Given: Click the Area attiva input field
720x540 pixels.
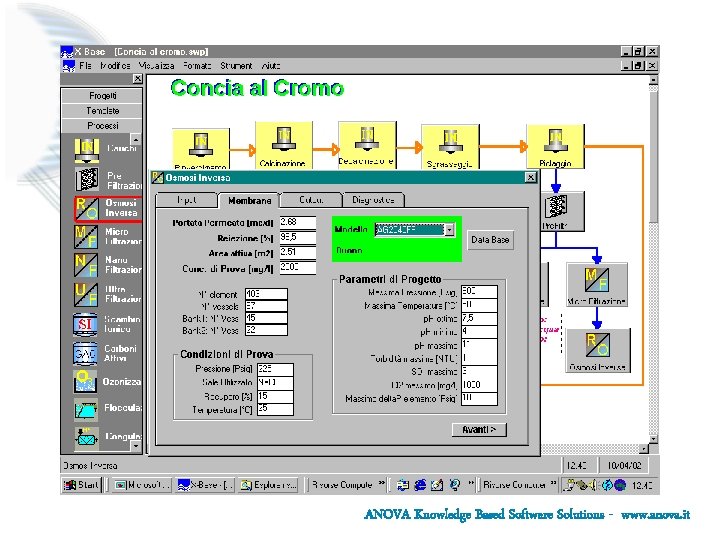Looking at the screenshot, I should (298, 253).
